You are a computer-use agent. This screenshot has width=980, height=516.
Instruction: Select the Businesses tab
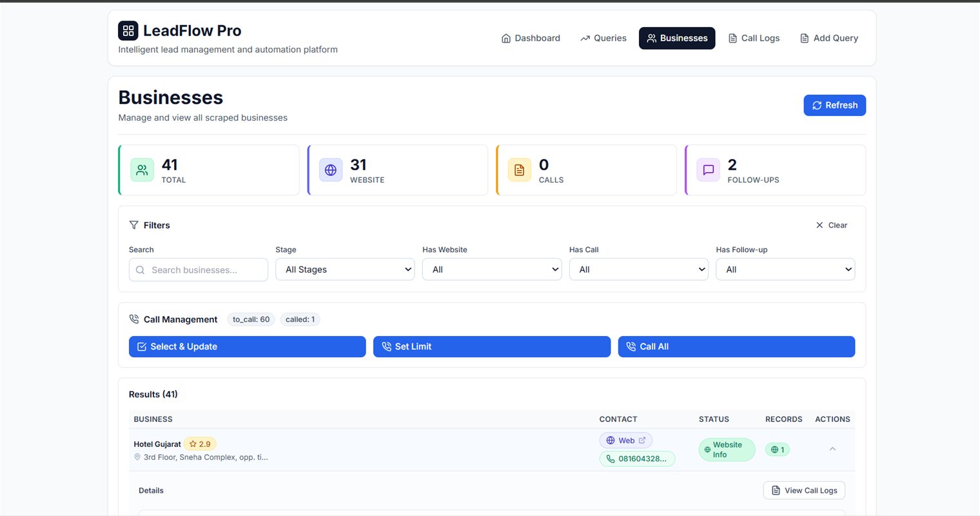[677, 38]
